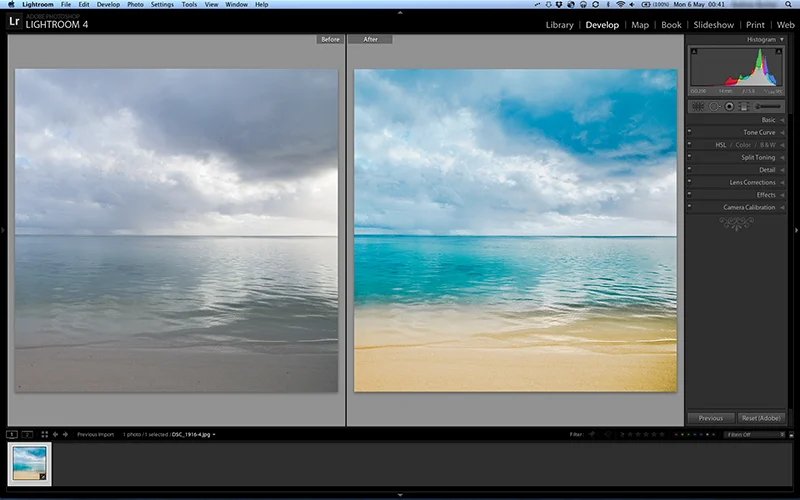Switch to main window display 1
Image resolution: width=800 pixels, height=500 pixels.
(x=12, y=434)
